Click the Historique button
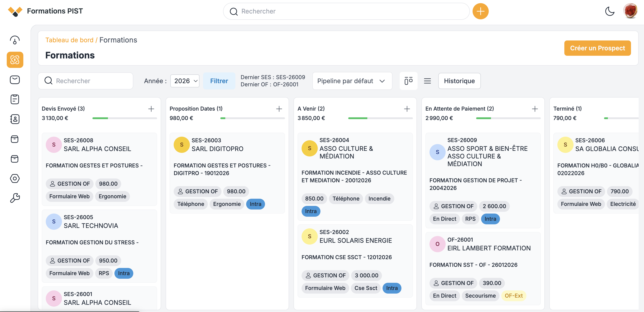The width and height of the screenshot is (644, 312). [x=459, y=81]
